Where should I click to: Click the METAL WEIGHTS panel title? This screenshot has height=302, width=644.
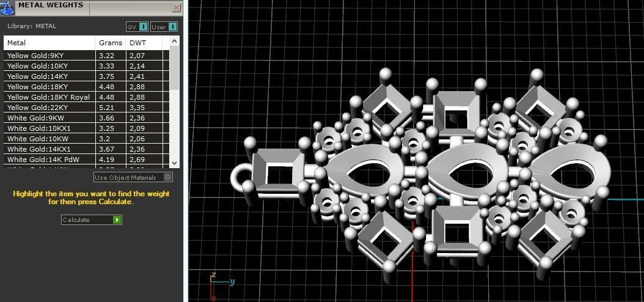(51, 6)
